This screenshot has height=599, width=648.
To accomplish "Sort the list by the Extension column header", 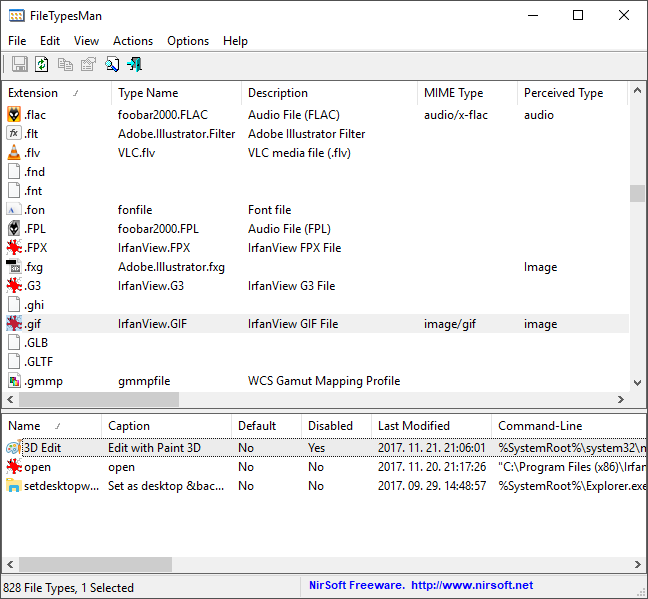I will tap(34, 93).
